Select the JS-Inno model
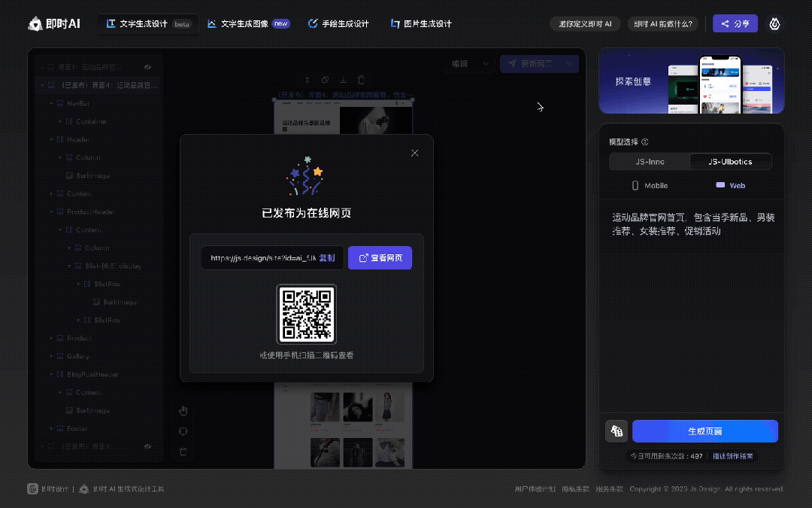The width and height of the screenshot is (812, 508). pyautogui.click(x=650, y=162)
